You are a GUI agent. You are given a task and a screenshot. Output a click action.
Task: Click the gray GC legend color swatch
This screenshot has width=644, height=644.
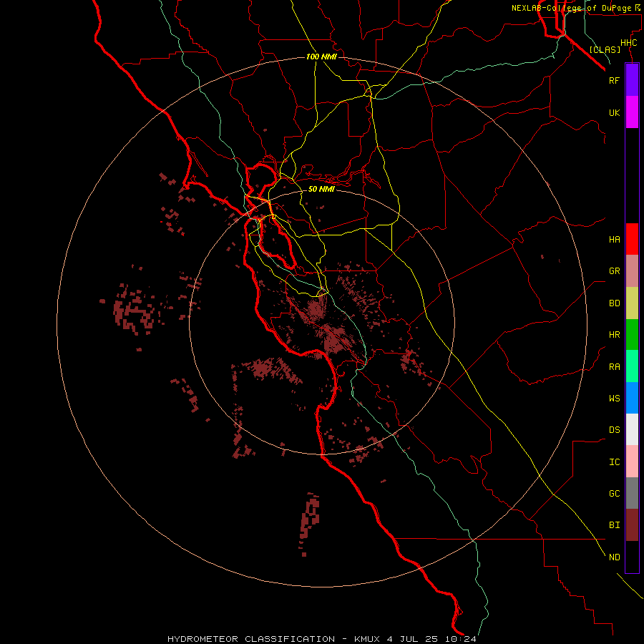click(x=632, y=493)
